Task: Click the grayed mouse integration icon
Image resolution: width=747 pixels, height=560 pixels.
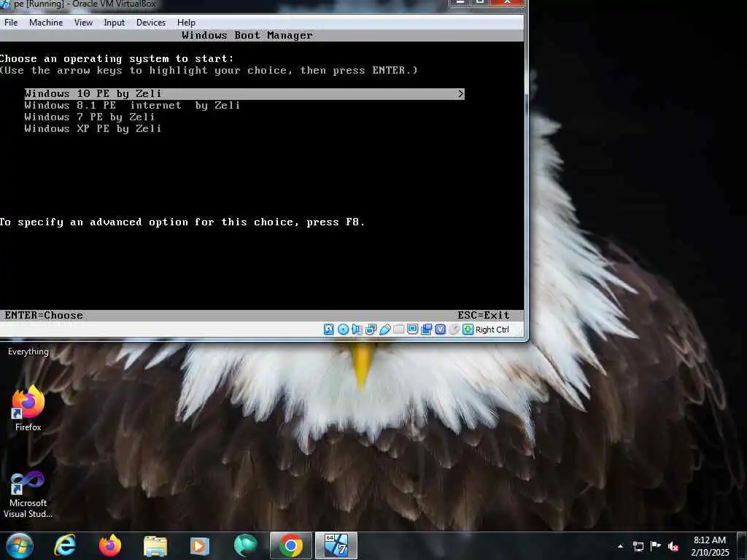Action: point(454,330)
